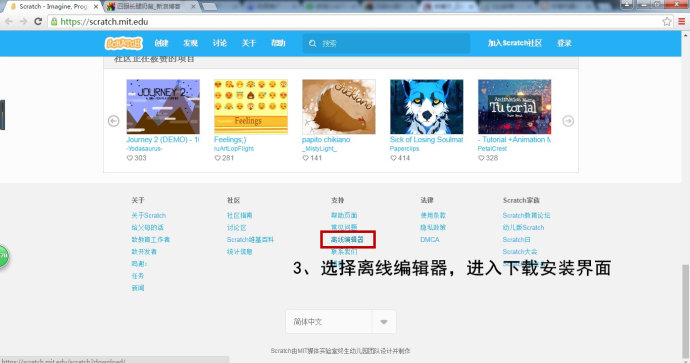Open the 发现 menu in the header

(x=191, y=43)
